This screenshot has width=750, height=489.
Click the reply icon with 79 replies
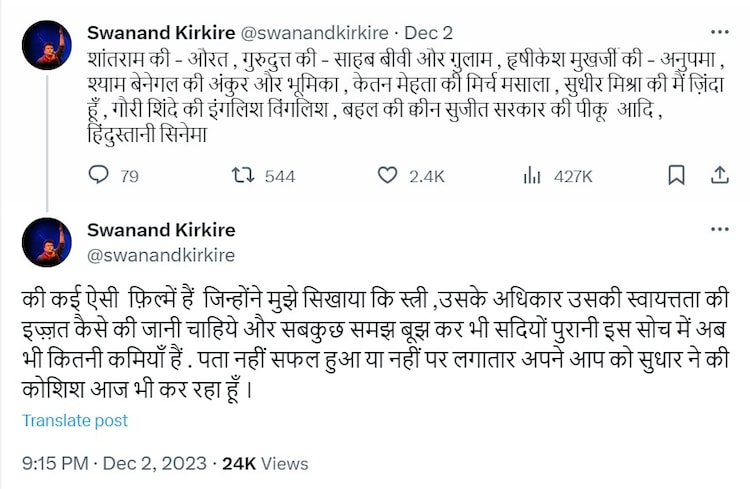tap(99, 176)
